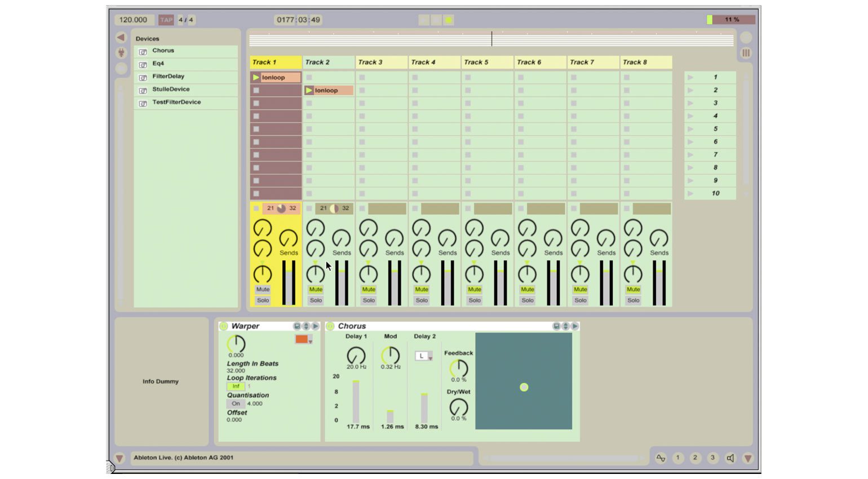Click the 11 % CPU load meter
Image resolution: width=868 pixels, height=479 pixels.
coord(731,20)
